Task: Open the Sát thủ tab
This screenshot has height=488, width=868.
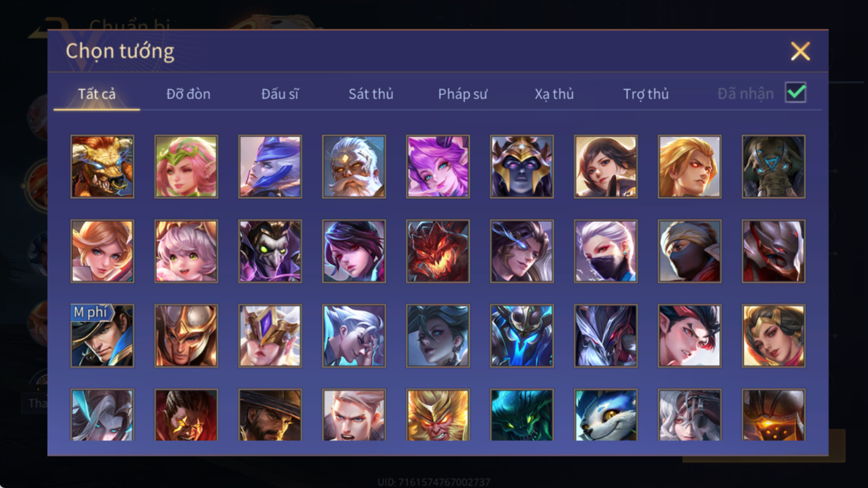Action: [x=370, y=94]
